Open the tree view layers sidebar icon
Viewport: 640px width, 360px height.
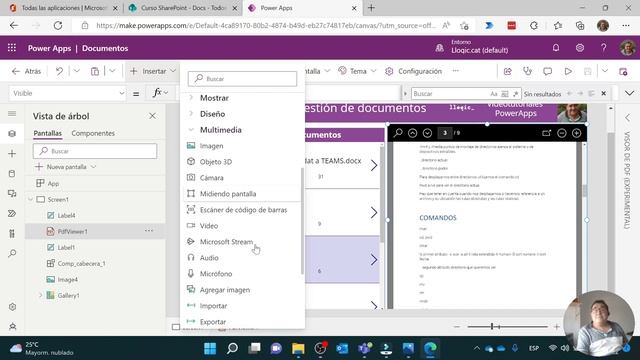(12, 133)
